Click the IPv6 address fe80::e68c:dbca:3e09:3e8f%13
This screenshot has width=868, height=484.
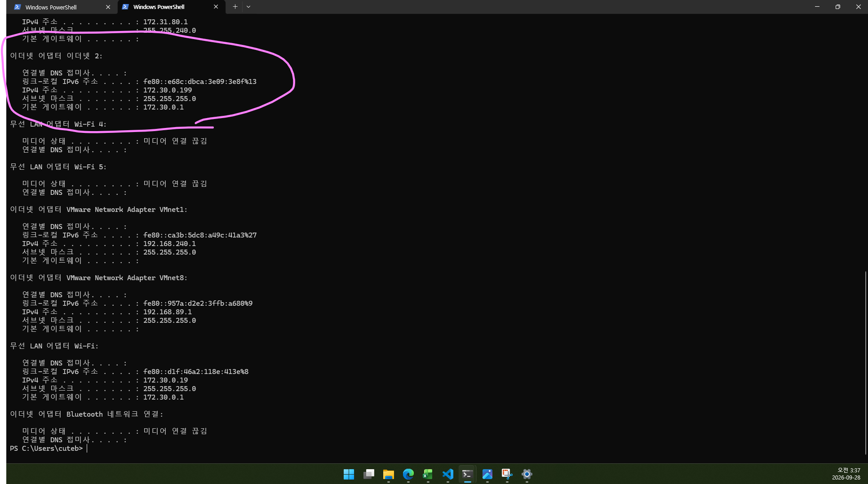pyautogui.click(x=200, y=82)
